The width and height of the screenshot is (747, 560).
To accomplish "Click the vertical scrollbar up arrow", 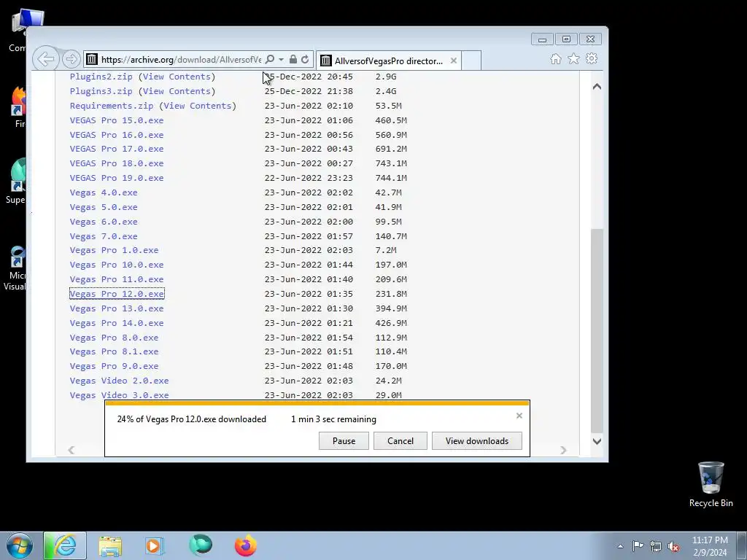I will (597, 87).
